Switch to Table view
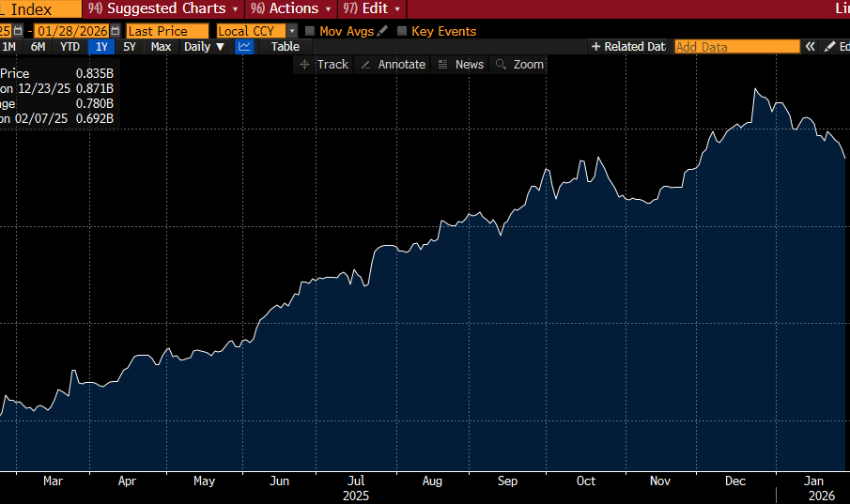Image resolution: width=850 pixels, height=504 pixels. pos(285,46)
